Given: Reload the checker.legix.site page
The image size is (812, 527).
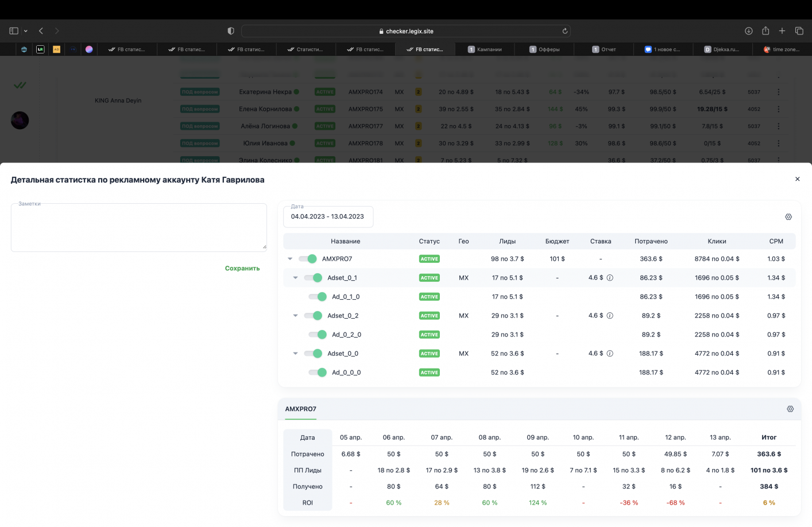Looking at the screenshot, I should click(x=565, y=31).
